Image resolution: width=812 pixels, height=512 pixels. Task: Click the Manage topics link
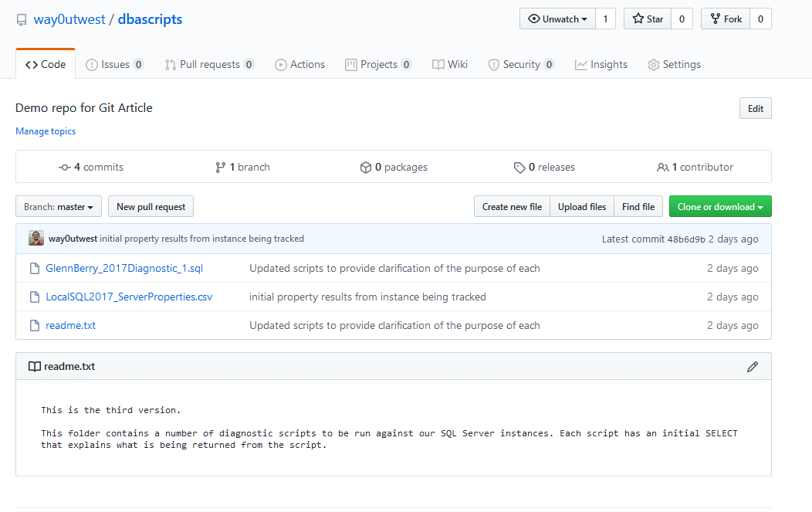[46, 131]
